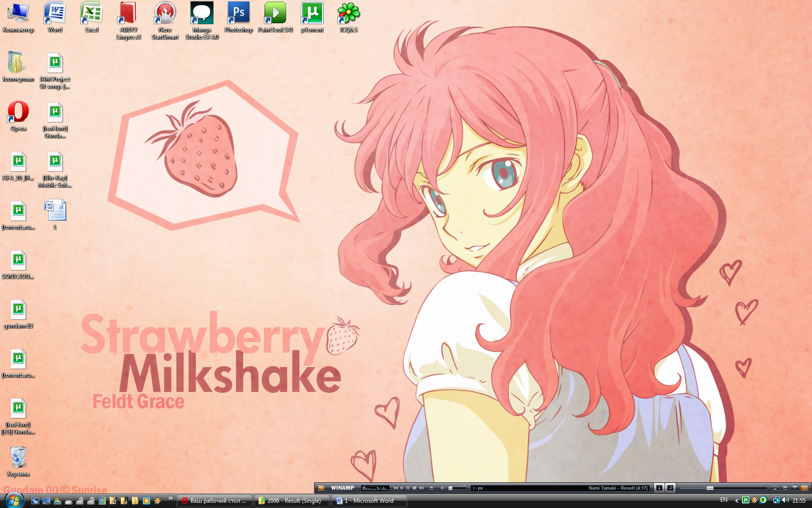
Task: Open the Journeyman archive icon
Action: pyautogui.click(x=18, y=67)
